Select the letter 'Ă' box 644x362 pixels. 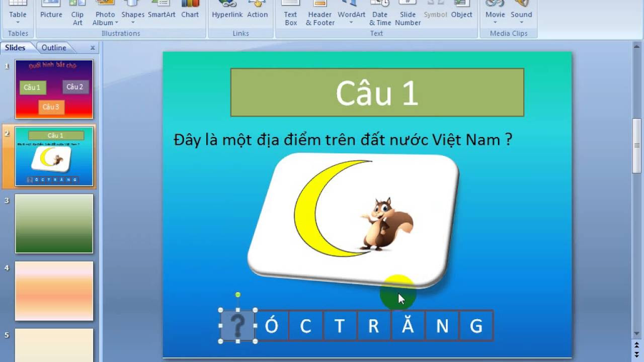tap(408, 326)
